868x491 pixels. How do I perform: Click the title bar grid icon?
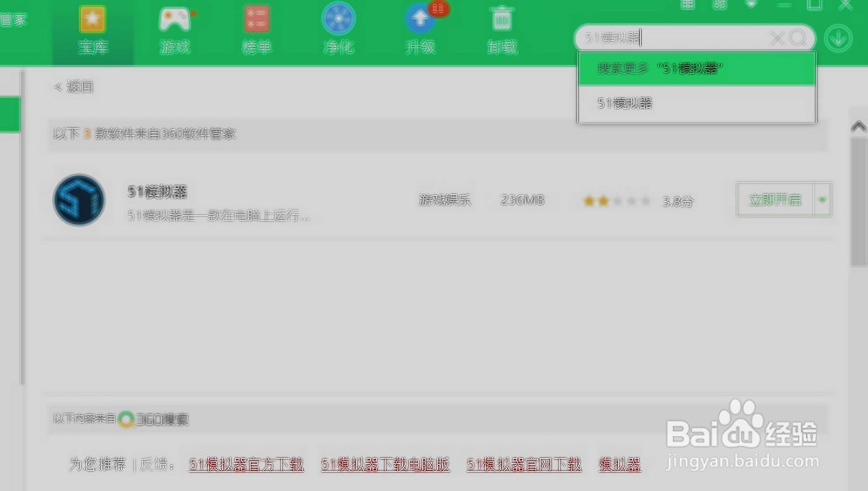(687, 4)
